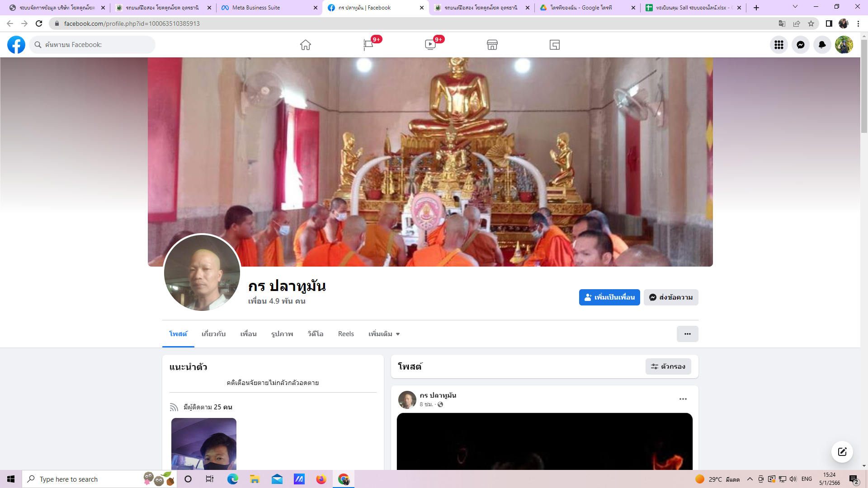
Task: Click the round profile picture
Action: pos(202,272)
